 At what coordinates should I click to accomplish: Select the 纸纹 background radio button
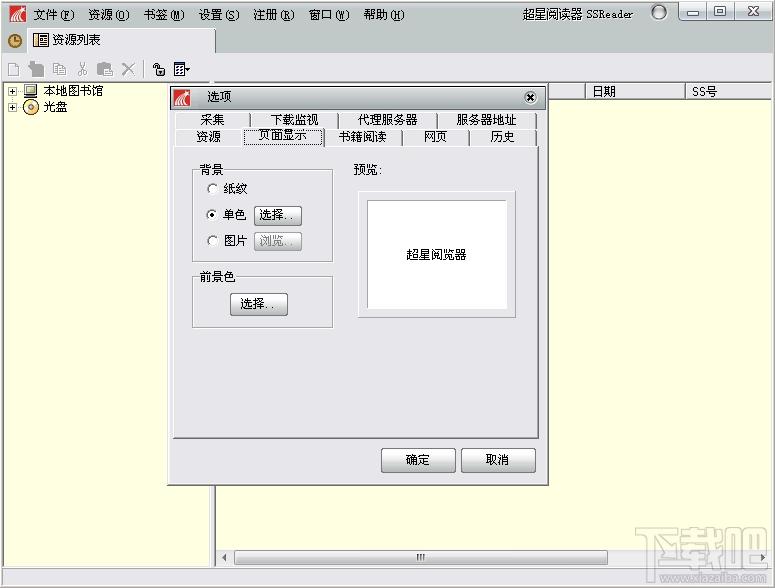coord(213,189)
